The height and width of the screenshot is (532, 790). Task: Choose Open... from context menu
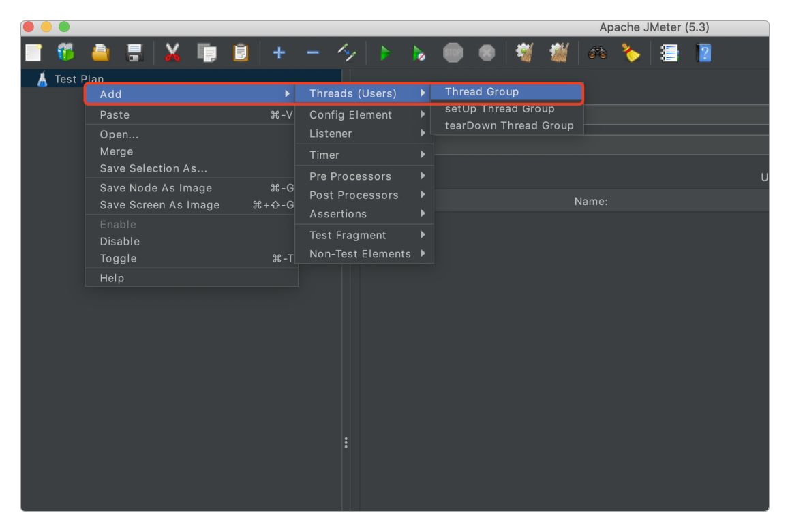click(x=190, y=134)
